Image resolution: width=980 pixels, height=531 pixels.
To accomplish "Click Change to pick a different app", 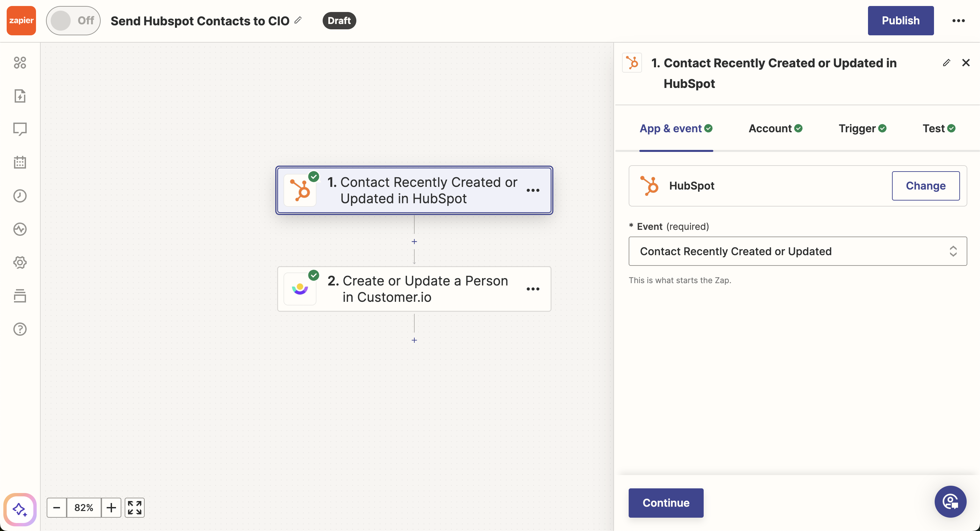I will pos(926,186).
